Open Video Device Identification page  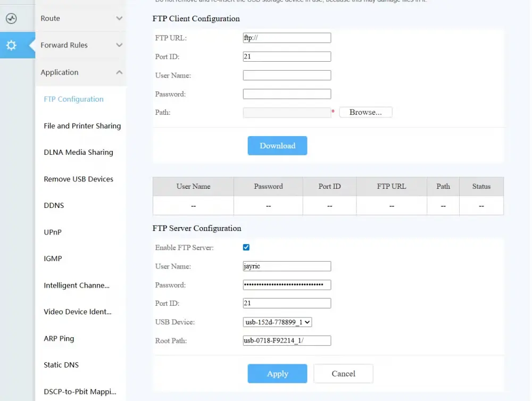coord(77,312)
